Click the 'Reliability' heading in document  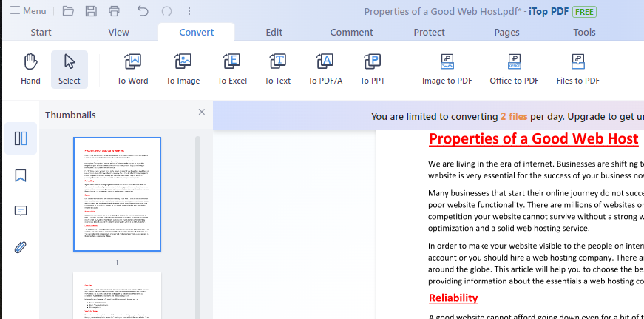coord(453,298)
